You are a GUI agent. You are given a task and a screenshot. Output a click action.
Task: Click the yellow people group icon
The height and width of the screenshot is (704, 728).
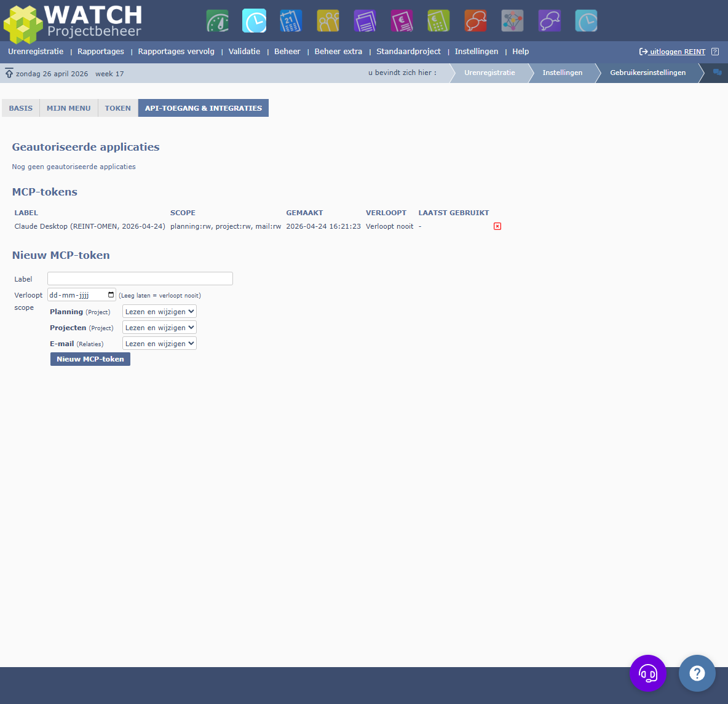328,20
